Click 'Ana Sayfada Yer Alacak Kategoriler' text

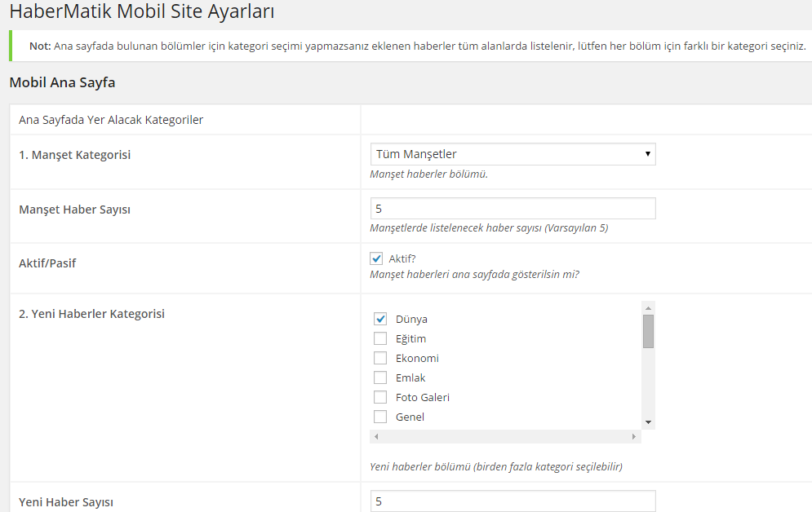(x=111, y=120)
